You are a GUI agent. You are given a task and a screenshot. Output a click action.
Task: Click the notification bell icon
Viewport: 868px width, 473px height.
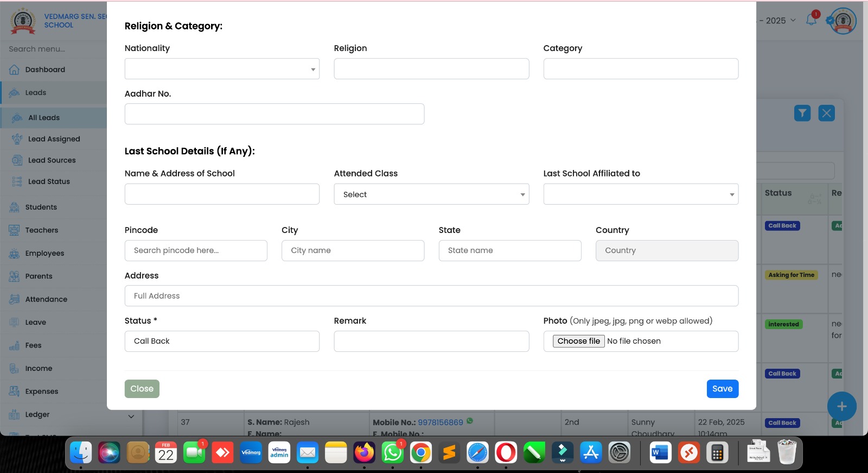pyautogui.click(x=811, y=20)
